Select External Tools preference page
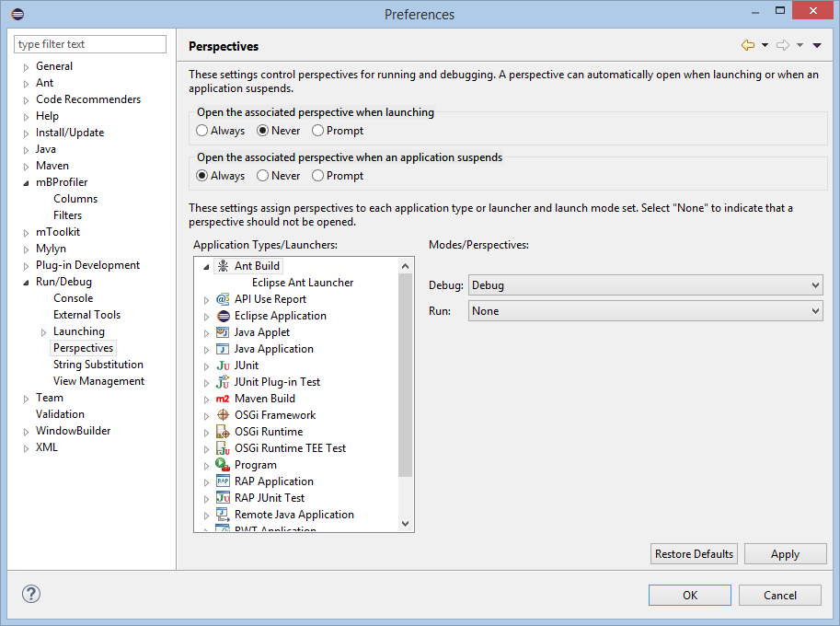This screenshot has width=840, height=626. pos(86,315)
